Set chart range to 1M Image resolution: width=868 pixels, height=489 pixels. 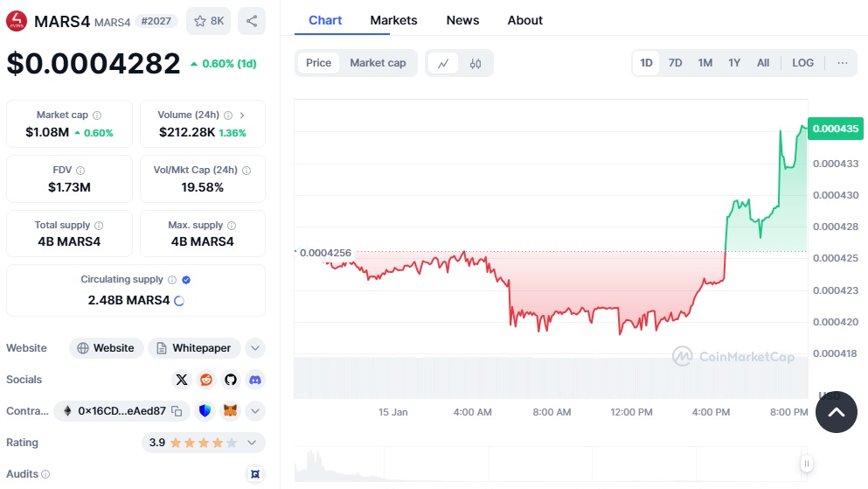[x=705, y=63]
